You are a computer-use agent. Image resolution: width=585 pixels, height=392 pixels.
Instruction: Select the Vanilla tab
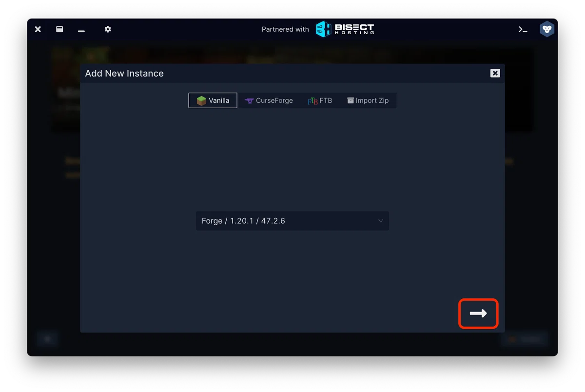pos(213,100)
